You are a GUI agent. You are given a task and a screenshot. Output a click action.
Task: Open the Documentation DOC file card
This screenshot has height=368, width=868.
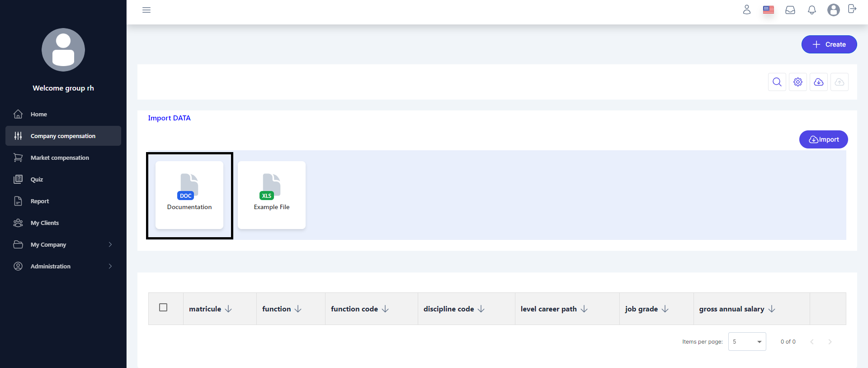[189, 195]
